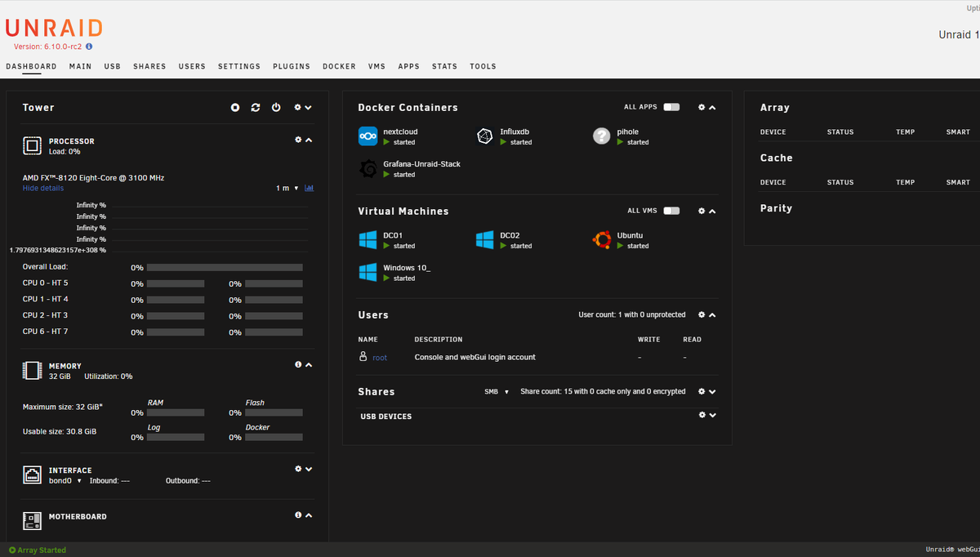Open the SMB protocol dropdown in Shares

(x=497, y=392)
